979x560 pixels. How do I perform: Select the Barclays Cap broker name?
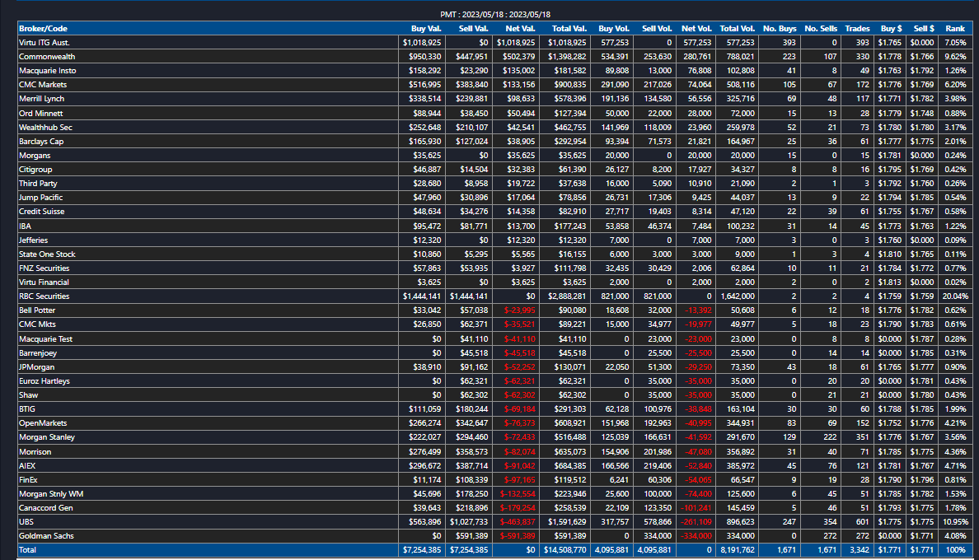[x=41, y=142]
